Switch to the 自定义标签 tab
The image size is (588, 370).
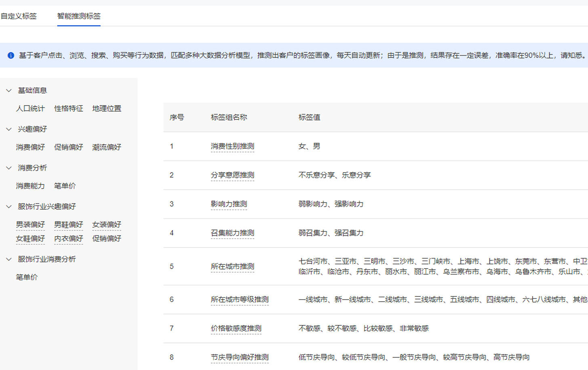(19, 16)
